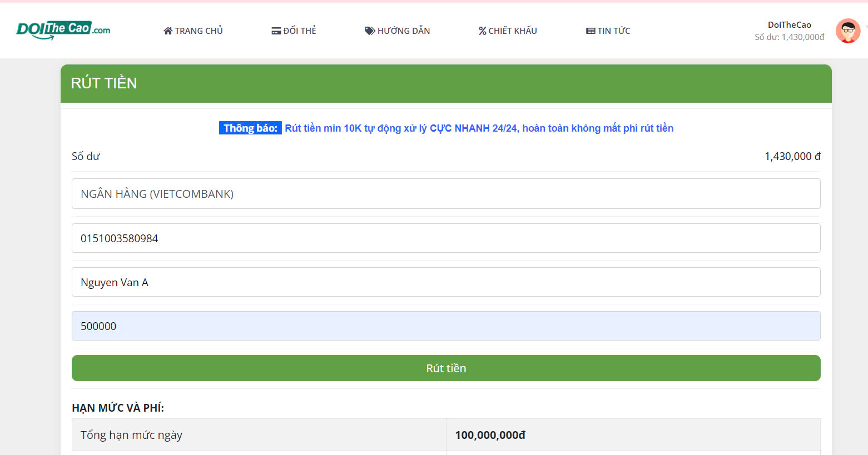Screen dimensions: 868x455
Task: Click the 100,000,000đ limit value
Action: [x=490, y=435]
